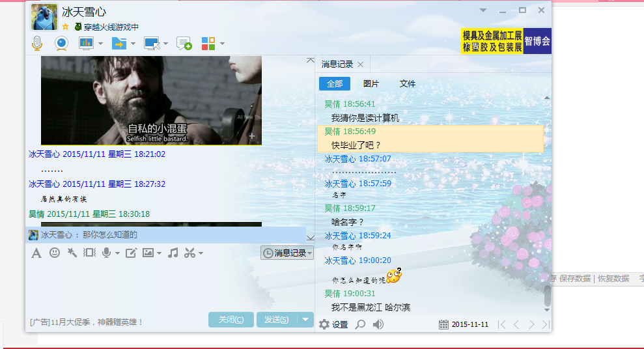644x349 pixels.
Task: Insert a picture into the message
Action: coord(148,253)
